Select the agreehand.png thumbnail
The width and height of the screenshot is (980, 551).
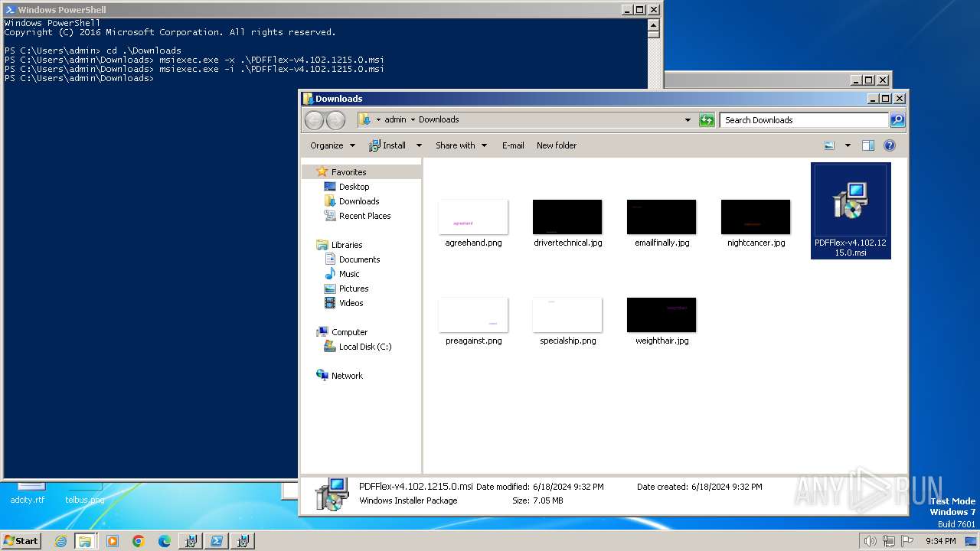[473, 217]
